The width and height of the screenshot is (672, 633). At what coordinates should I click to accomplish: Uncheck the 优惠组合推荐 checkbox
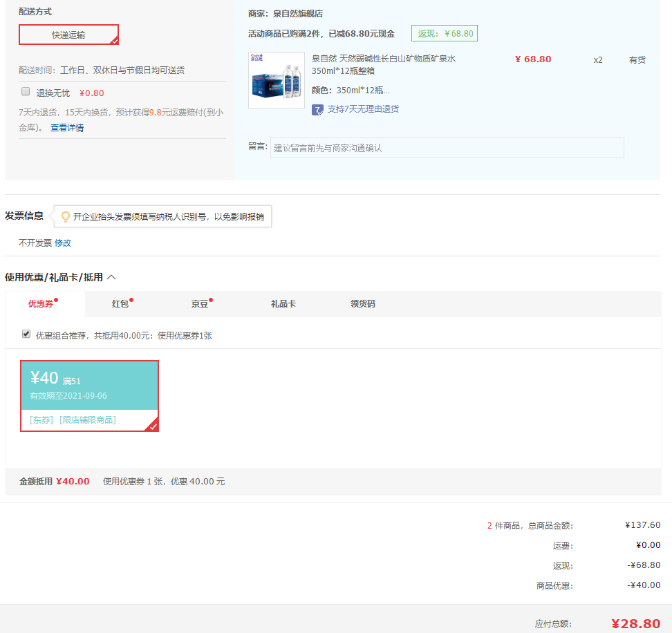pos(26,334)
